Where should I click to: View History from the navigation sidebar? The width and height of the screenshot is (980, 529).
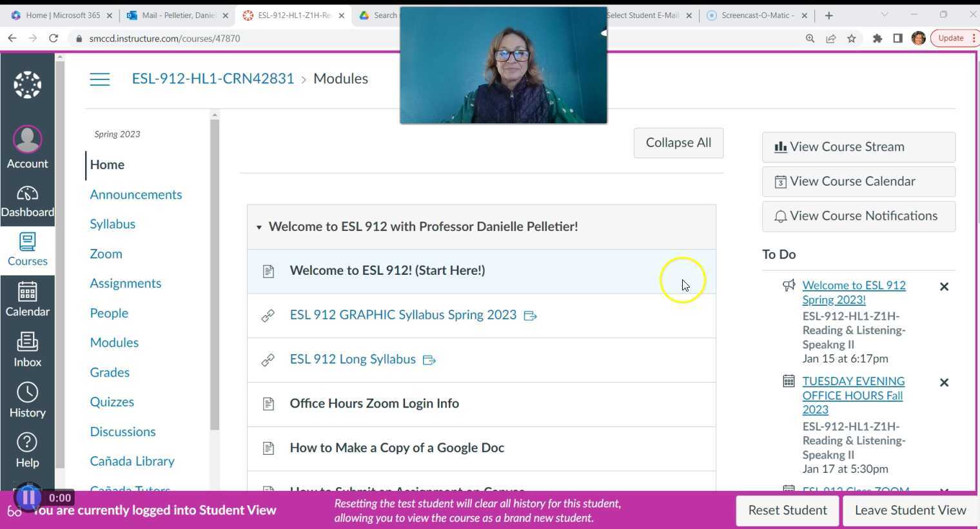pos(27,399)
